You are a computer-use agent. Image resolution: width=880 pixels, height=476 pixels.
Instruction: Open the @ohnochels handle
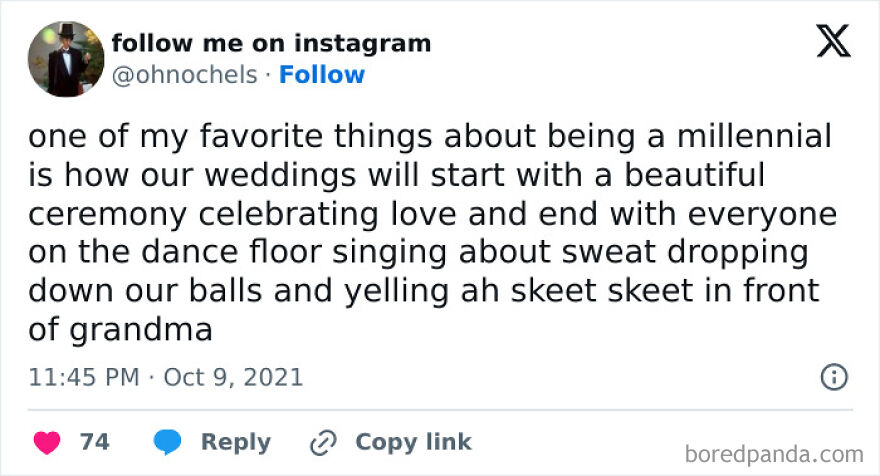pyautogui.click(x=184, y=75)
